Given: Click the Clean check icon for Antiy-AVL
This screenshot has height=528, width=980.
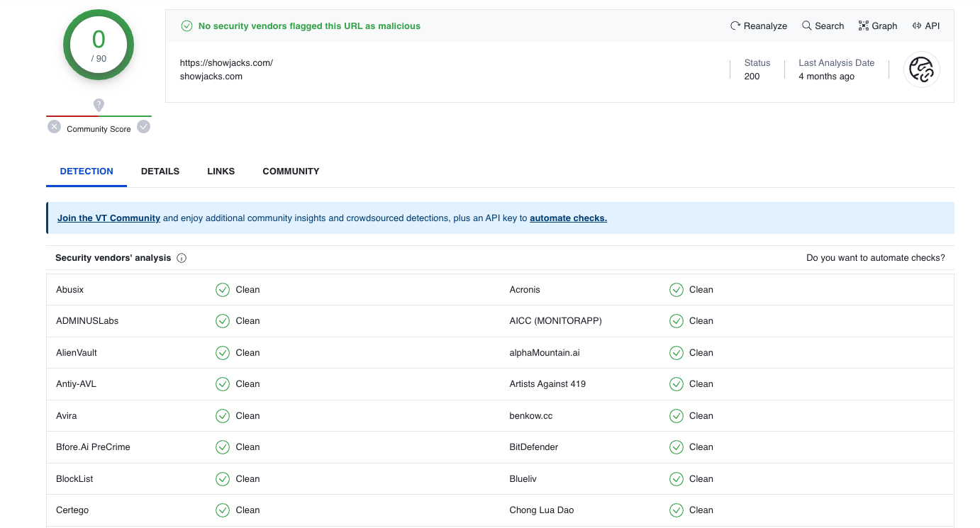Looking at the screenshot, I should point(223,384).
